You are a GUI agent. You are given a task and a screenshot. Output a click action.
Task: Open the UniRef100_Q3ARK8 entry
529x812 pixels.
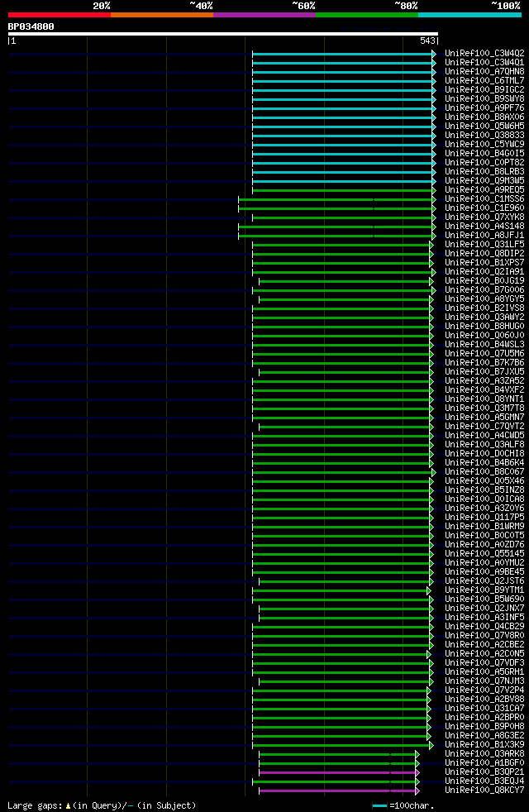click(x=484, y=754)
